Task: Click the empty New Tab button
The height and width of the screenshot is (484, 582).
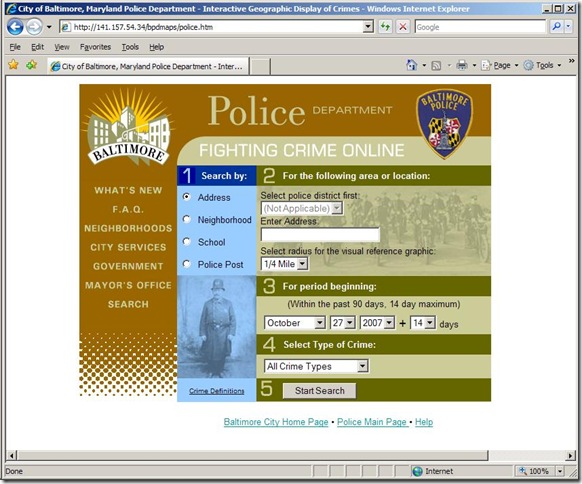Action: pos(260,67)
